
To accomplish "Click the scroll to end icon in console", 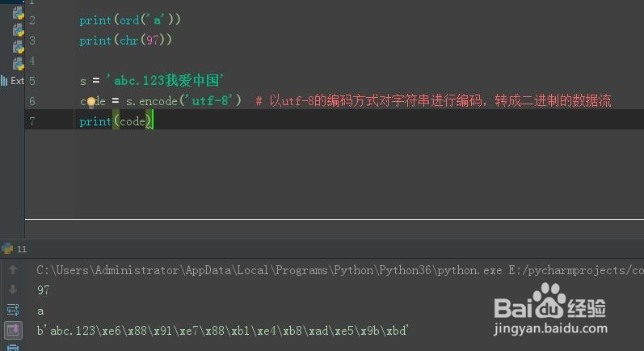I will [x=13, y=330].
